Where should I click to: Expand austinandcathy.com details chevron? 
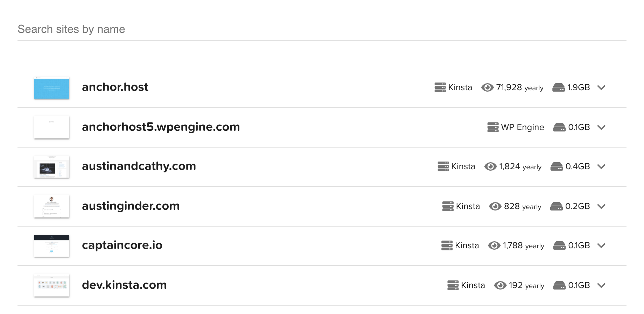[x=601, y=166]
